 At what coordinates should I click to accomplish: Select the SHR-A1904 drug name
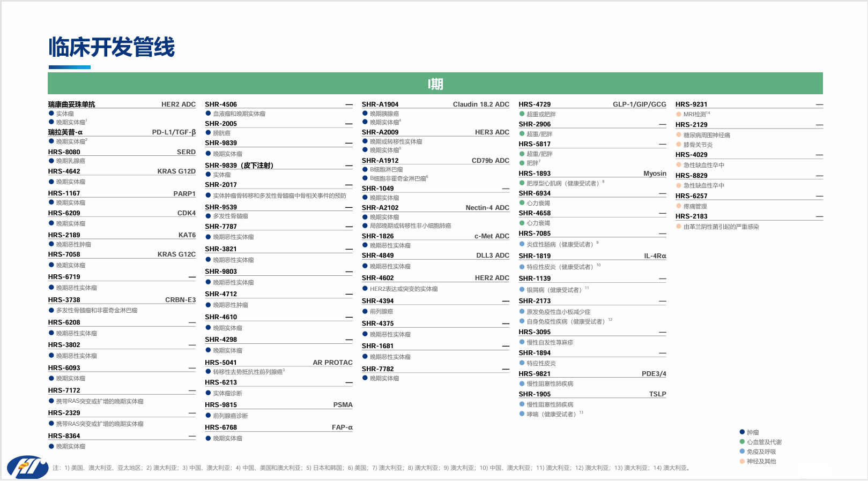380,104
